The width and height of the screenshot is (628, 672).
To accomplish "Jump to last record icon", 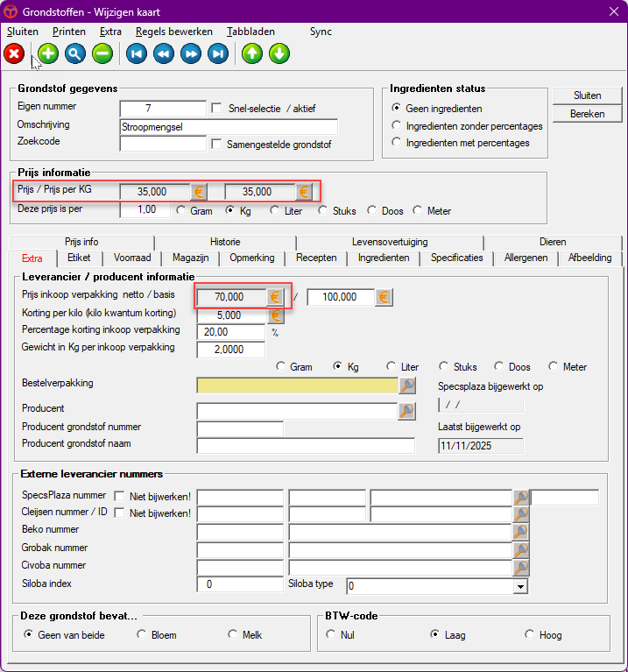I will (x=218, y=54).
